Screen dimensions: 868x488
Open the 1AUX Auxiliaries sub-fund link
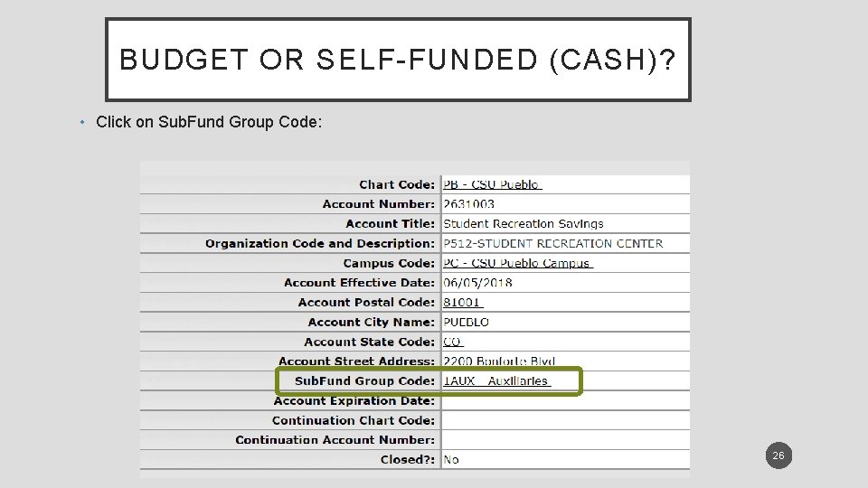click(495, 381)
